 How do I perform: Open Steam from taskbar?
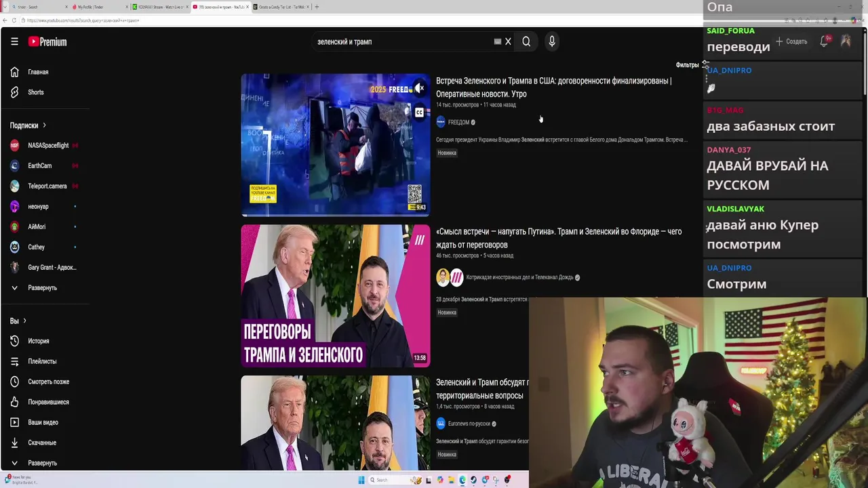click(473, 480)
